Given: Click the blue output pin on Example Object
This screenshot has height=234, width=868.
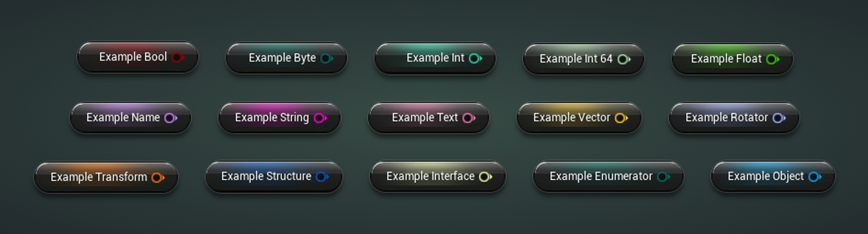Looking at the screenshot, I should click(x=815, y=177).
